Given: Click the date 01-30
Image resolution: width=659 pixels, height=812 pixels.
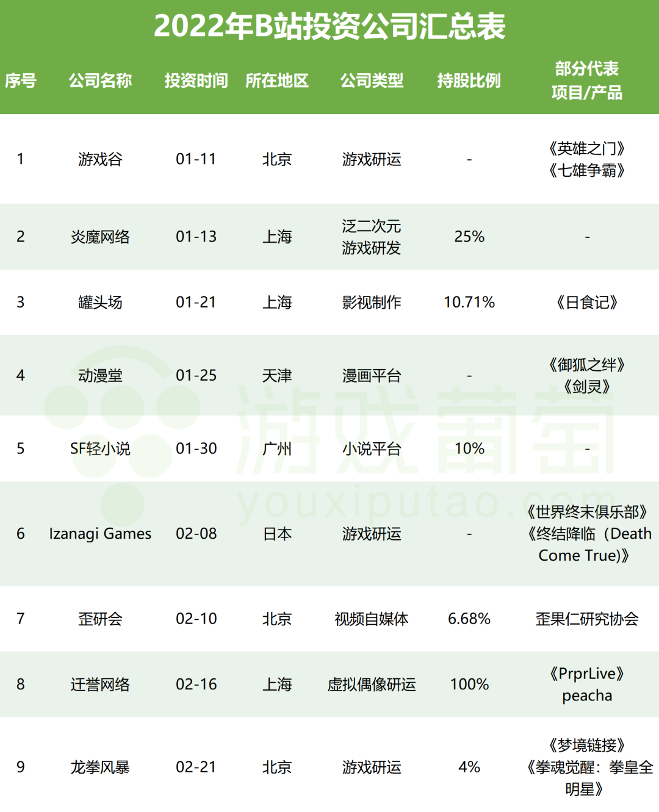Looking at the screenshot, I should pos(196,448).
